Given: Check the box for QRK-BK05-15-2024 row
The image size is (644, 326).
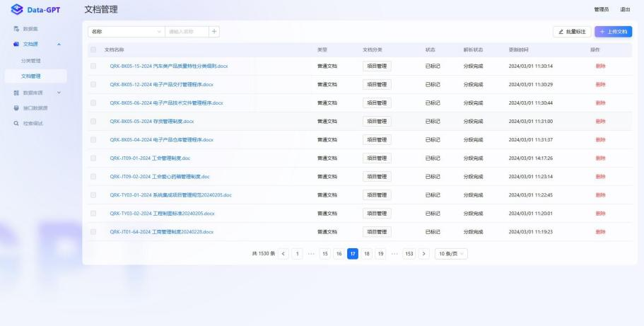Looking at the screenshot, I should (x=93, y=66).
